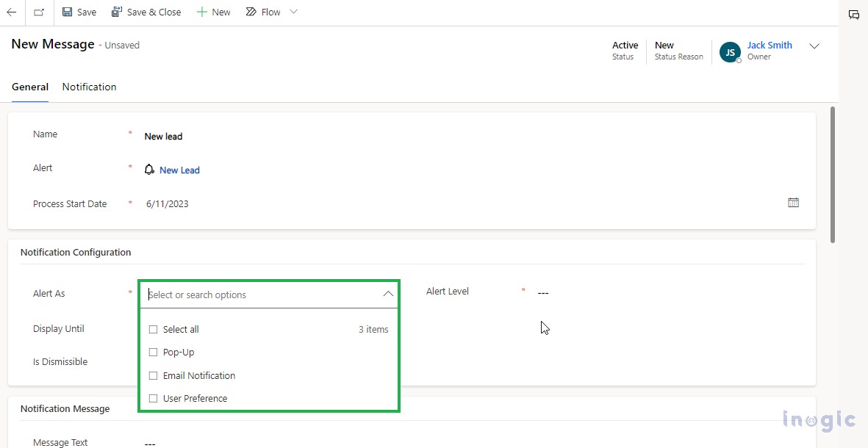Click the alert bell icon
868x448 pixels.
tap(149, 170)
